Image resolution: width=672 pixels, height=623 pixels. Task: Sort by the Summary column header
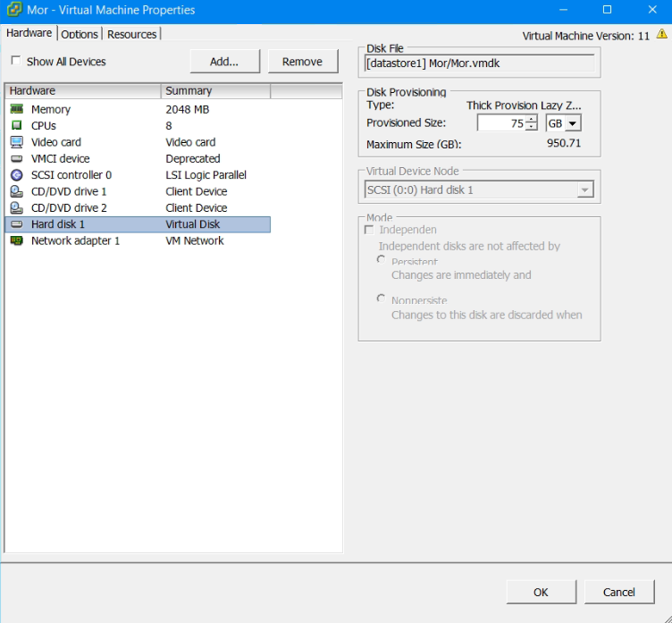coord(214,91)
